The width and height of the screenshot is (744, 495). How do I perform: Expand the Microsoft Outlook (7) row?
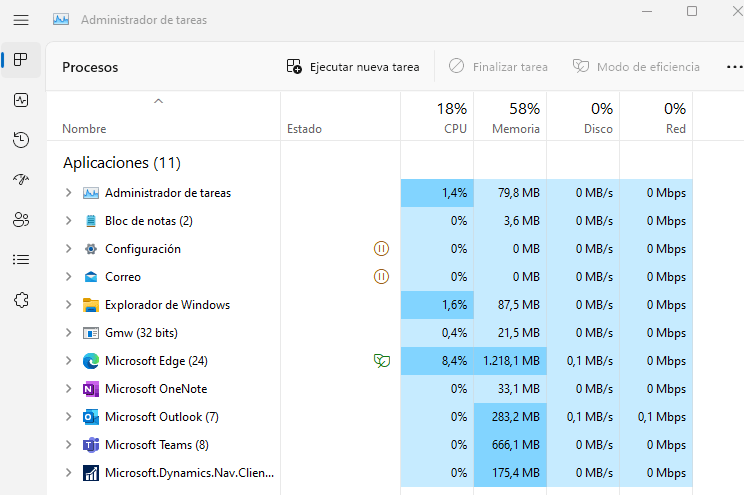68,417
